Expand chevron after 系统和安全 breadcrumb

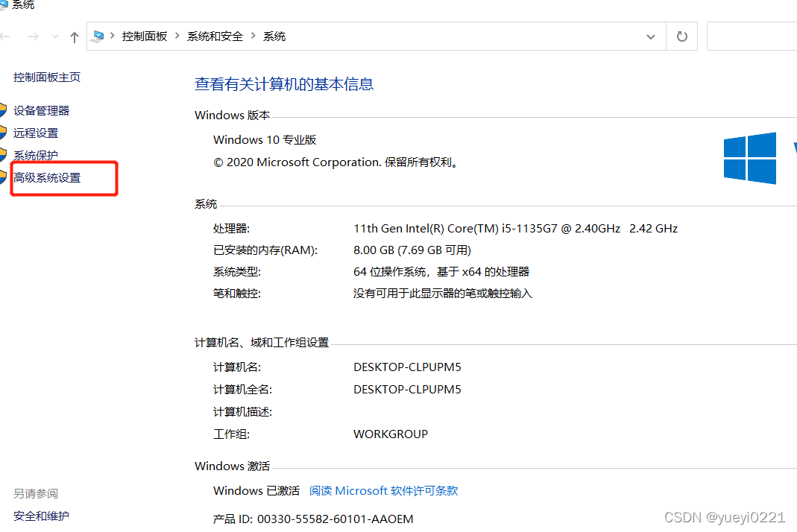(253, 36)
